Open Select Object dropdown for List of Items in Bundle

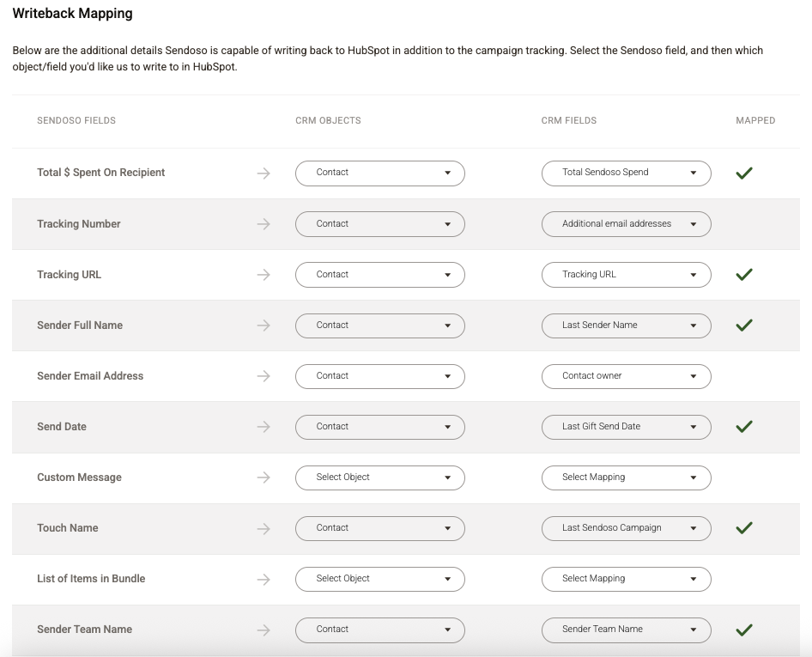point(380,579)
